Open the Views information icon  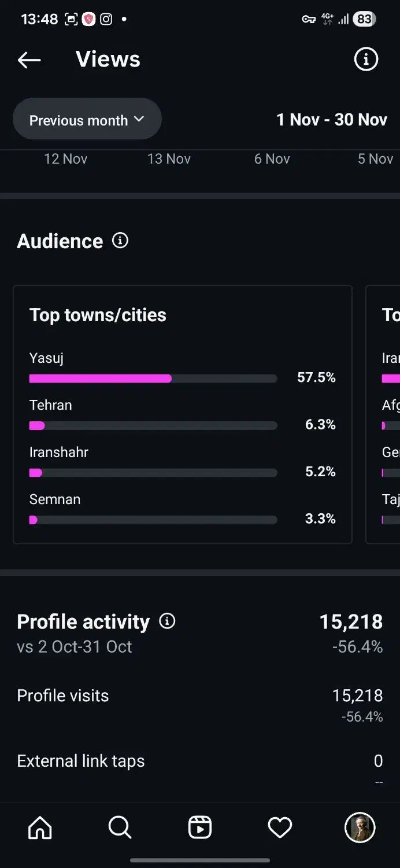(365, 59)
